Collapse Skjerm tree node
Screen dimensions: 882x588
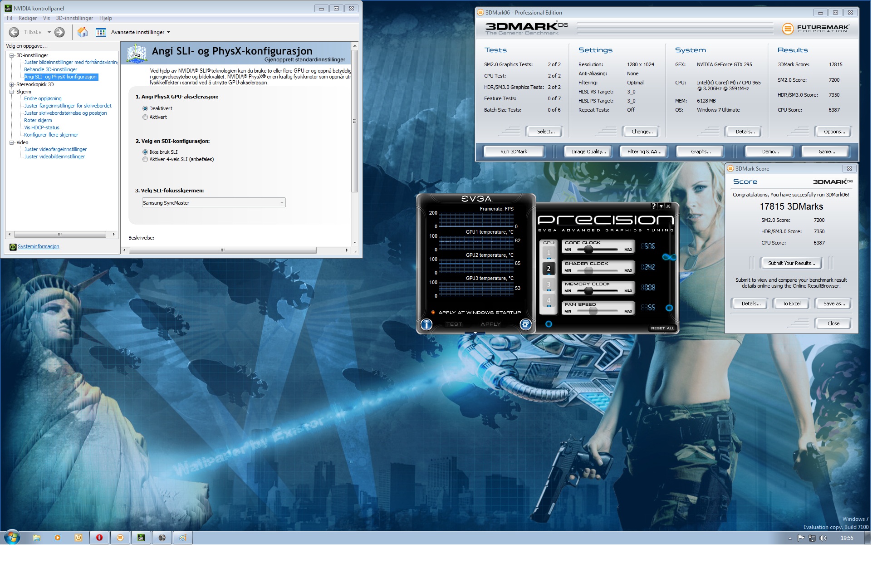(x=12, y=92)
